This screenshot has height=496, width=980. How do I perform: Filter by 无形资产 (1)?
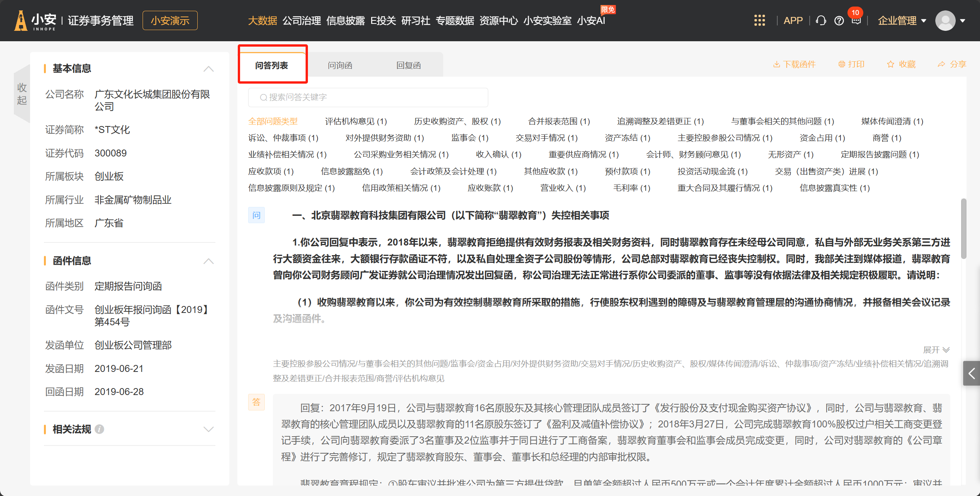coord(790,155)
